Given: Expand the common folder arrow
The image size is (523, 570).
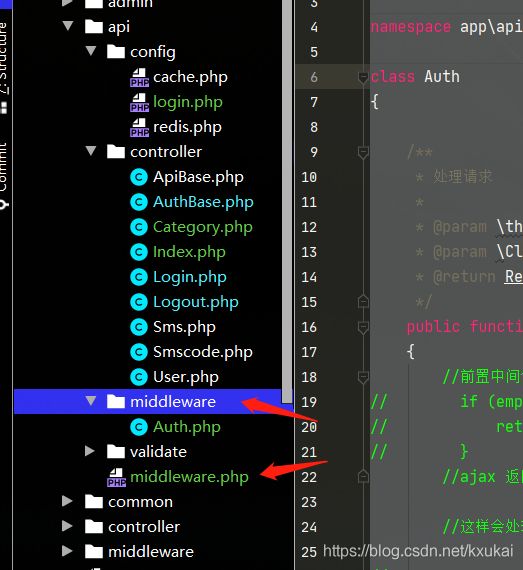Looking at the screenshot, I should 67,501.
